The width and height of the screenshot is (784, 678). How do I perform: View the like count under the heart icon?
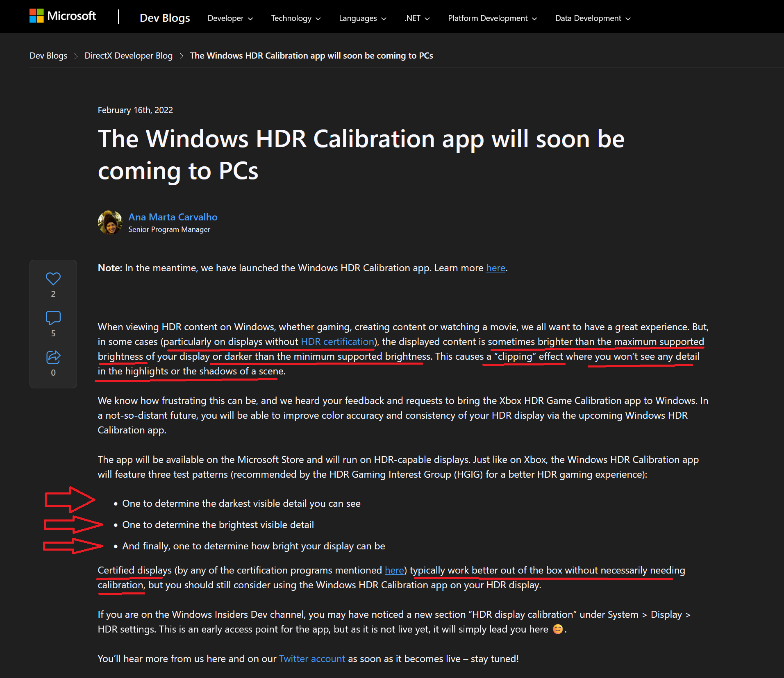point(53,293)
